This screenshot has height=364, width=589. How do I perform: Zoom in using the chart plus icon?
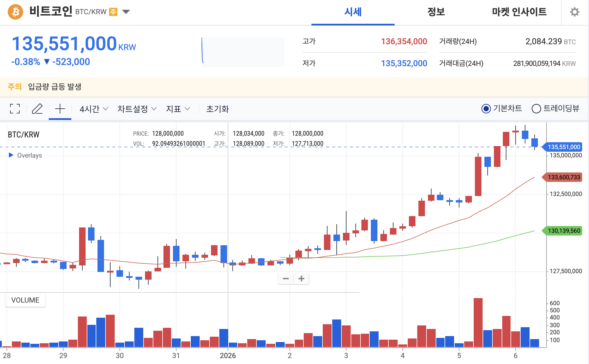point(301,278)
